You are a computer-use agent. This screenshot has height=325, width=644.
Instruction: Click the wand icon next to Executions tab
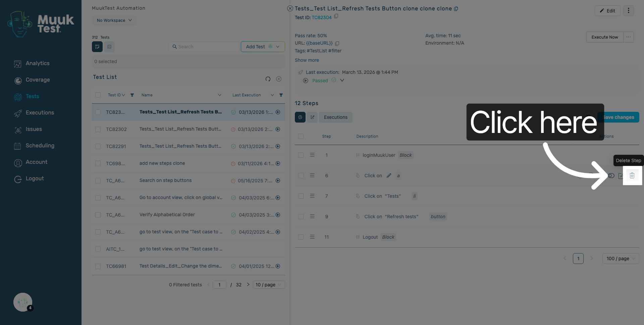click(312, 117)
